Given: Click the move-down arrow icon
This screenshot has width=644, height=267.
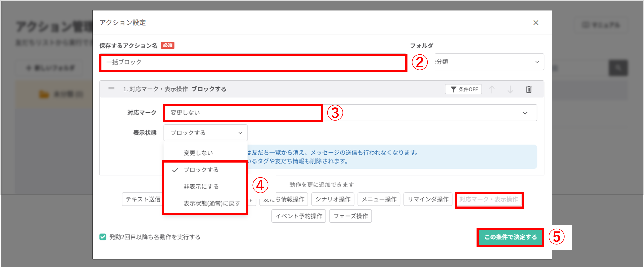Looking at the screenshot, I should point(510,89).
